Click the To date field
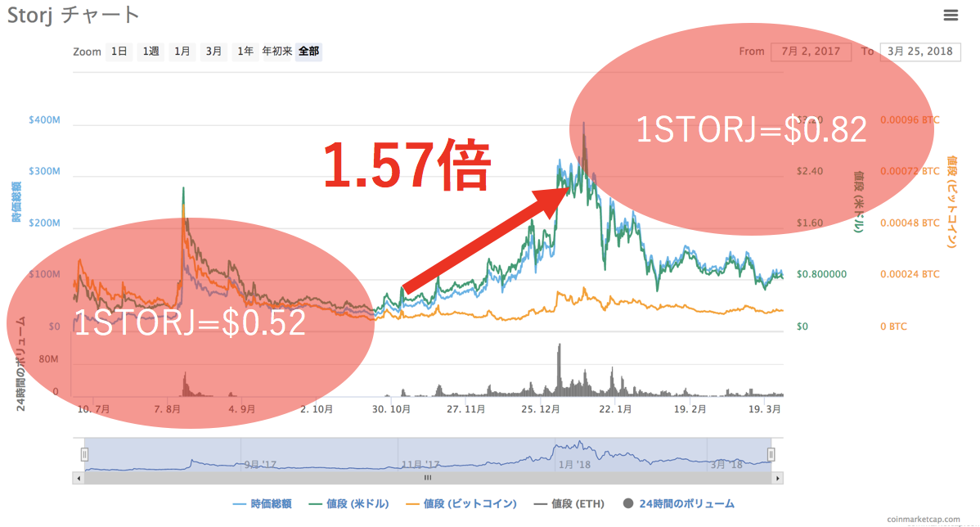The height and width of the screenshot is (527, 980). click(x=920, y=52)
